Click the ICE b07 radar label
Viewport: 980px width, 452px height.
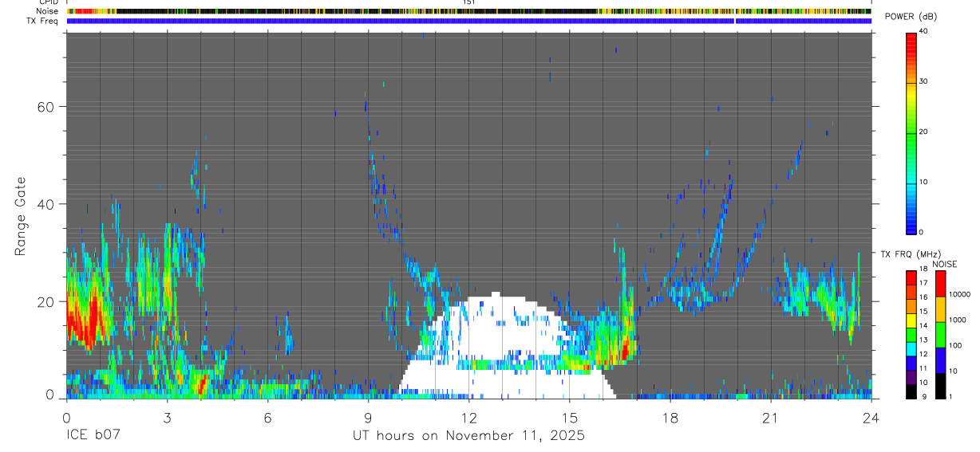coord(92,436)
